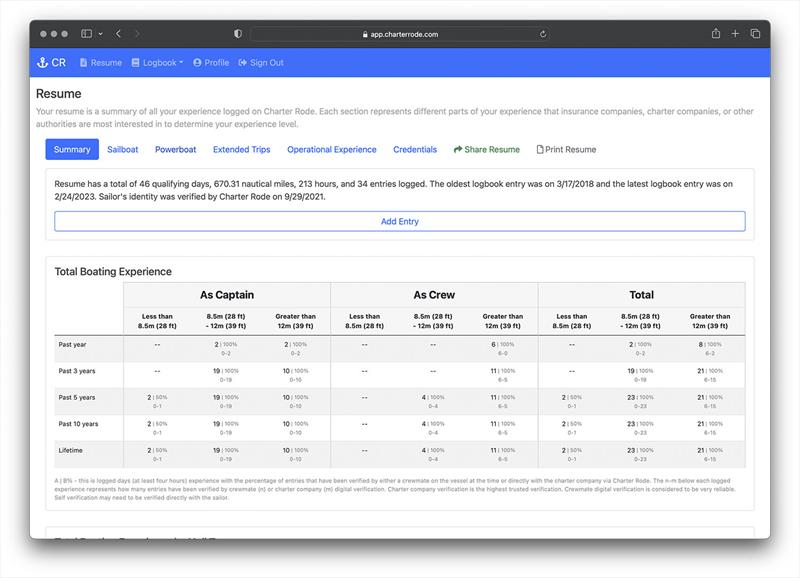Image resolution: width=800 pixels, height=578 pixels.
Task: Open Resume in the navigation bar
Action: (100, 62)
